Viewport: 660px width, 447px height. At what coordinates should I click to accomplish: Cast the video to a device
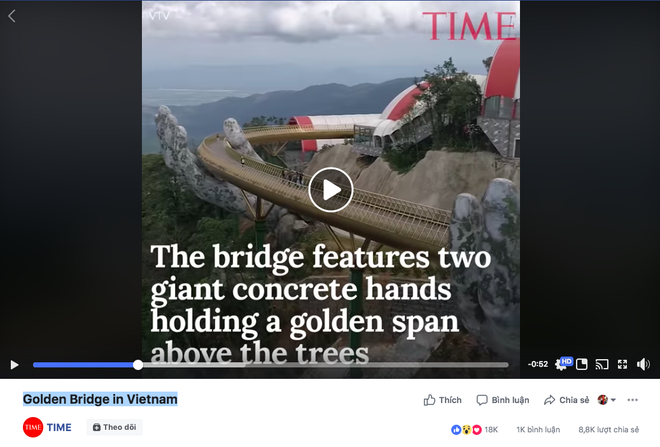click(x=602, y=364)
